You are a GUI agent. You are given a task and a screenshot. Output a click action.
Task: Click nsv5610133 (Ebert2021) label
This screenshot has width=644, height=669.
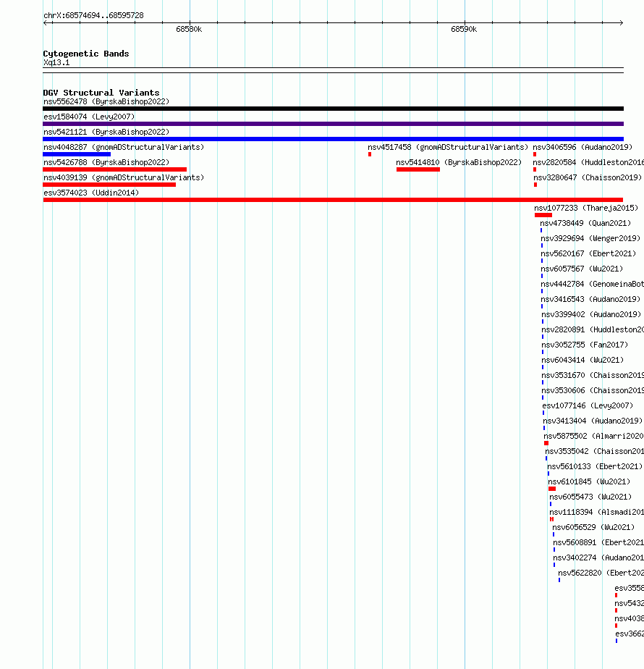[595, 466]
